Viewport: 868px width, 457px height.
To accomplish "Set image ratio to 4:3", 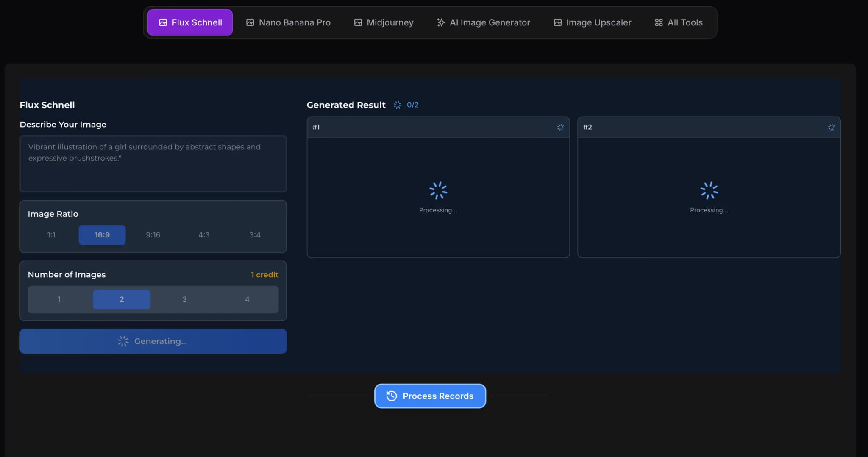I will [x=204, y=235].
